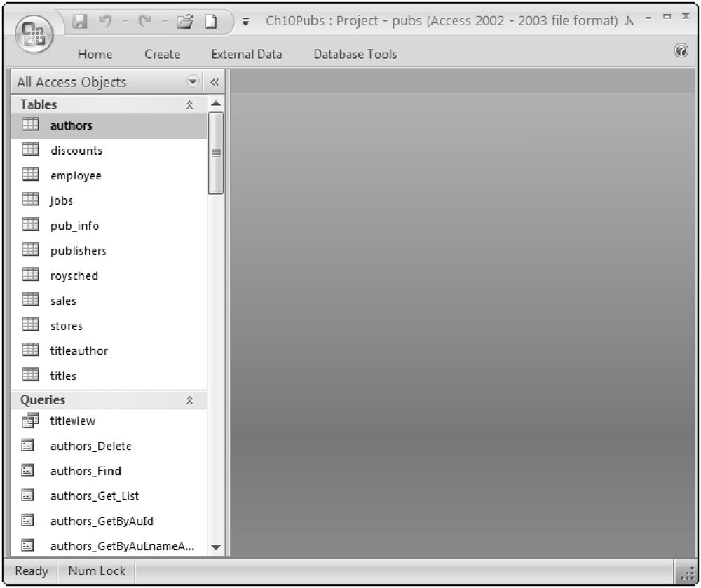
Task: Select the authors_Get_List query
Action: tap(94, 496)
